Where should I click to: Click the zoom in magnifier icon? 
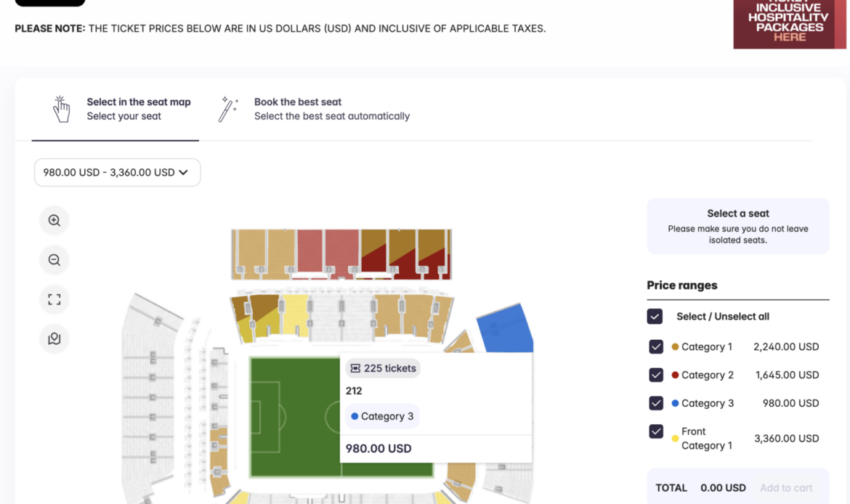(x=54, y=221)
